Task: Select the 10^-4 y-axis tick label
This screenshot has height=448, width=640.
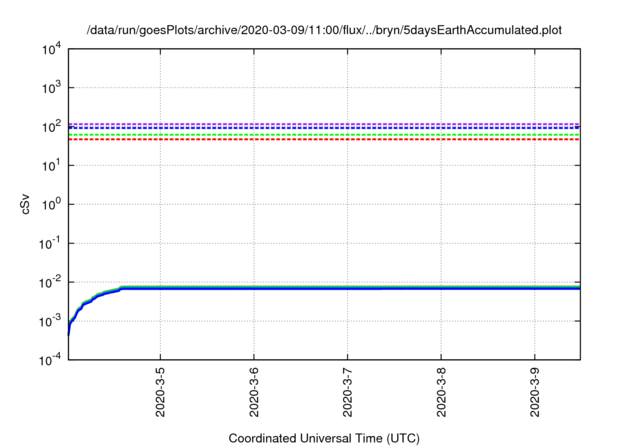Action: [x=50, y=359]
